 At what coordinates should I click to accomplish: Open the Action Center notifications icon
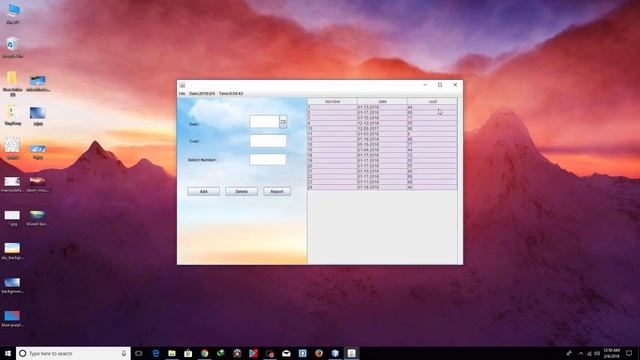coord(629,353)
